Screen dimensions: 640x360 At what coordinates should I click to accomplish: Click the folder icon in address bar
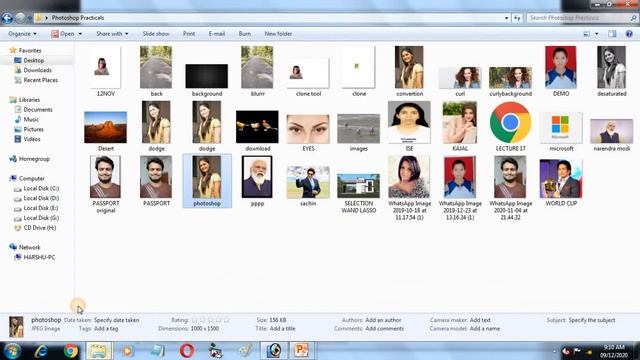point(38,18)
